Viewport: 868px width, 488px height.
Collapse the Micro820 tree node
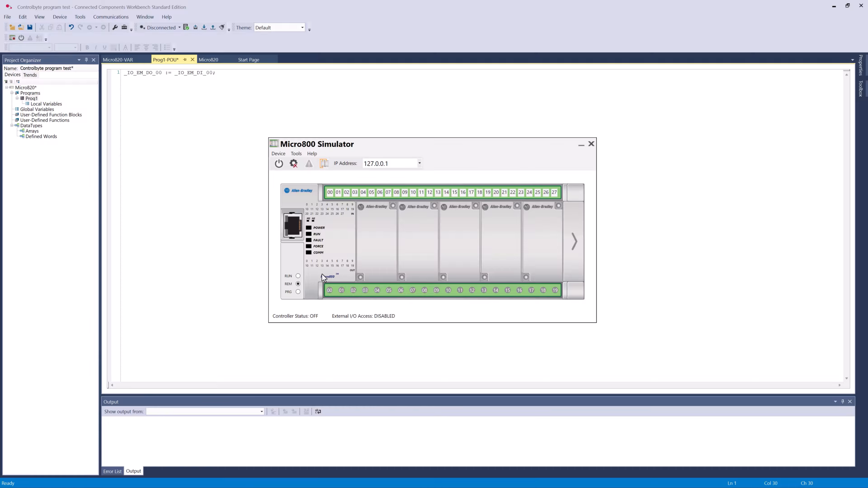coord(7,87)
